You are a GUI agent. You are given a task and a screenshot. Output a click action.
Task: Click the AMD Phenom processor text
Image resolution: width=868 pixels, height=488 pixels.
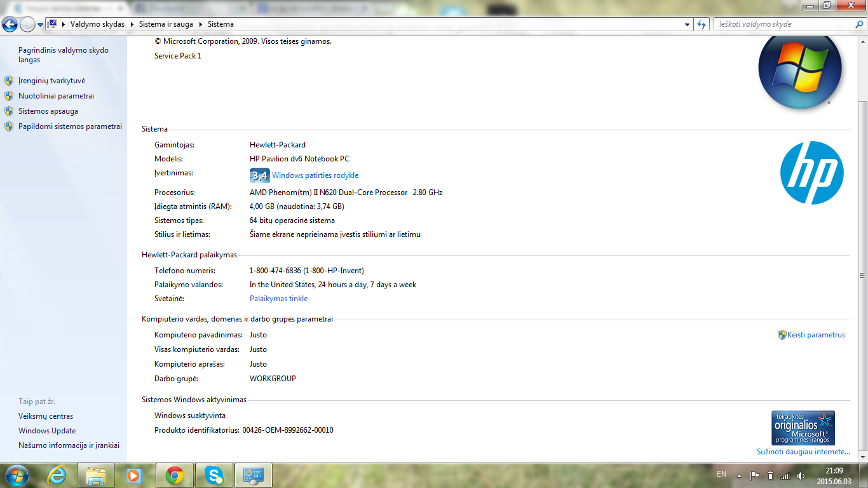pos(346,193)
